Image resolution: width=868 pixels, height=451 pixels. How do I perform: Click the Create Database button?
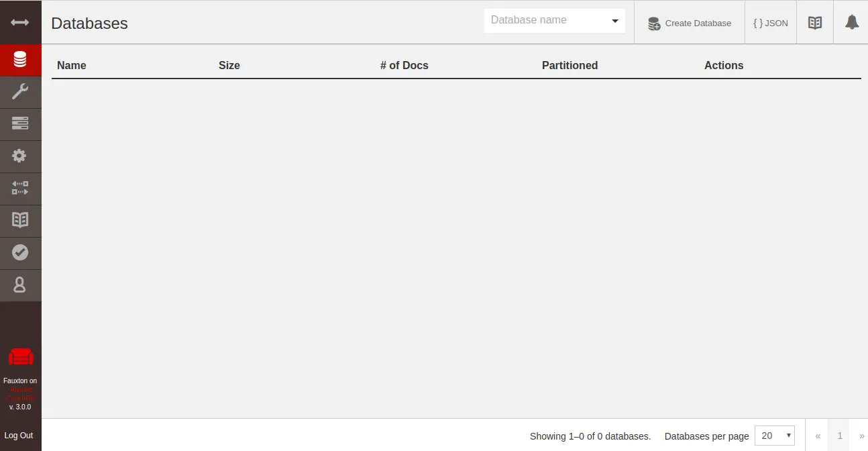coord(690,23)
